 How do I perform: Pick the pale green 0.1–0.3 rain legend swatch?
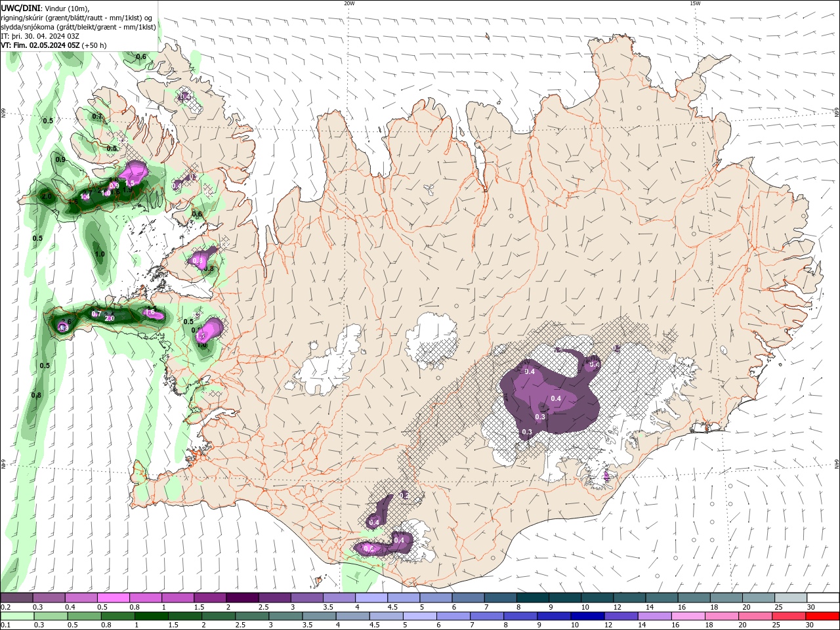[x=17, y=616]
